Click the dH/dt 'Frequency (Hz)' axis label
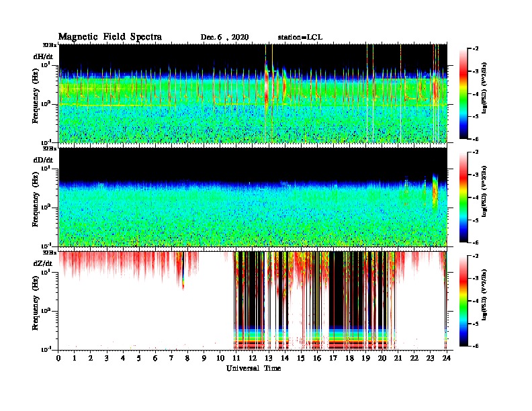The height and width of the screenshot is (411, 532). [x=36, y=97]
